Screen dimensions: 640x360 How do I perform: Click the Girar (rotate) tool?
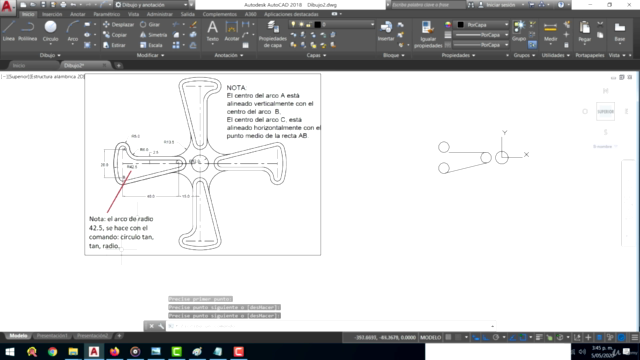pos(150,24)
